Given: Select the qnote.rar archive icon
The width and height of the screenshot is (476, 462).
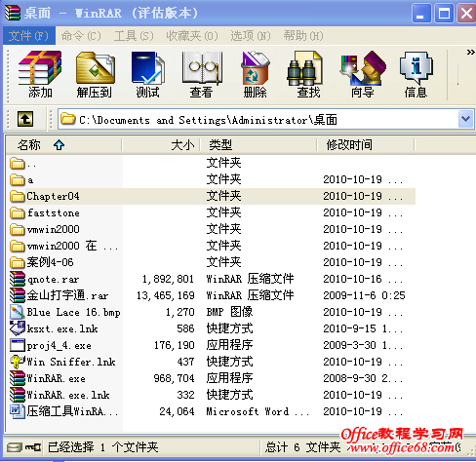Looking at the screenshot, I should 18,279.
